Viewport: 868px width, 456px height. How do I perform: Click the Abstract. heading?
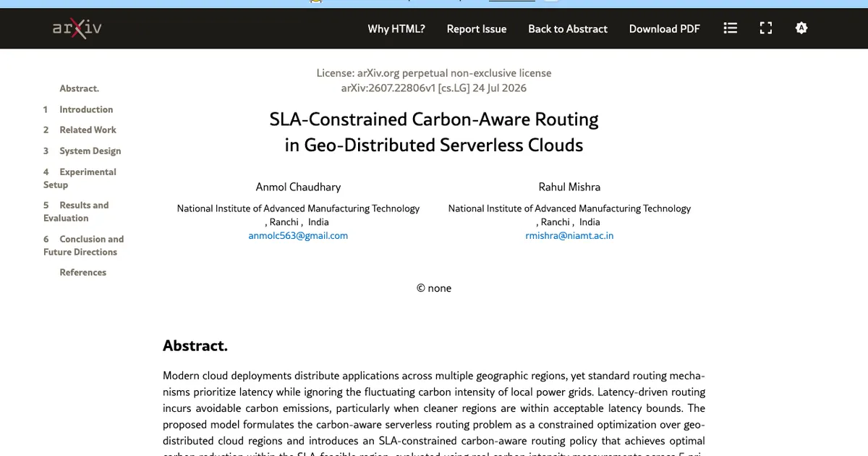195,345
